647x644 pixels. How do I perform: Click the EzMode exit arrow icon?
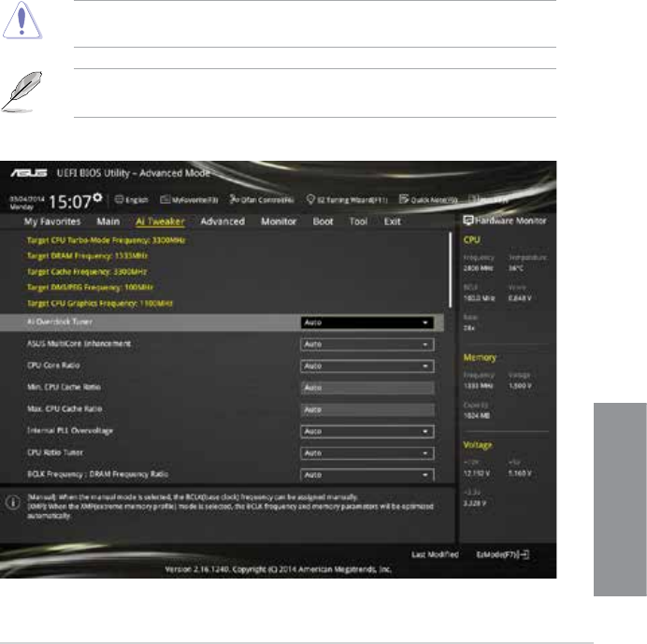[x=524, y=554]
